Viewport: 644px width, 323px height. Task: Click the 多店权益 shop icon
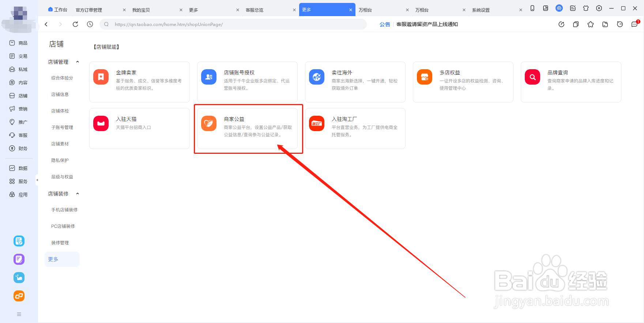point(425,77)
